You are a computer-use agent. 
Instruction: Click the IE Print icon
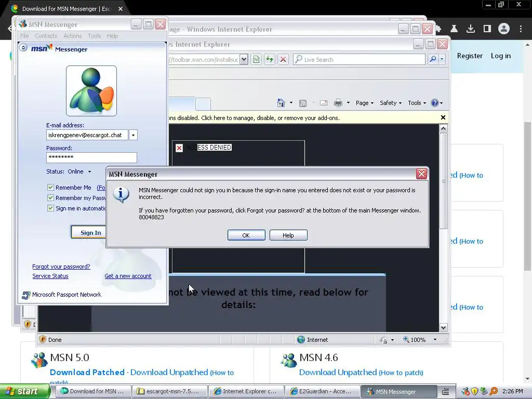338,103
